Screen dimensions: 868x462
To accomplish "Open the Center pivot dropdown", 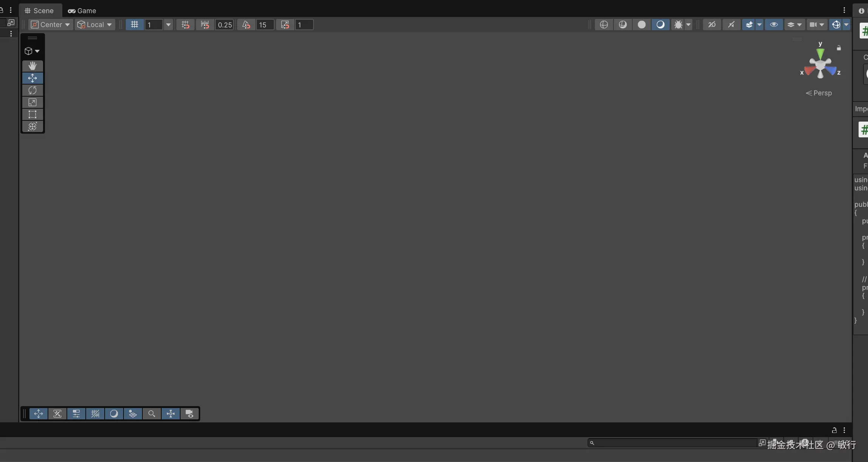I will pos(51,25).
